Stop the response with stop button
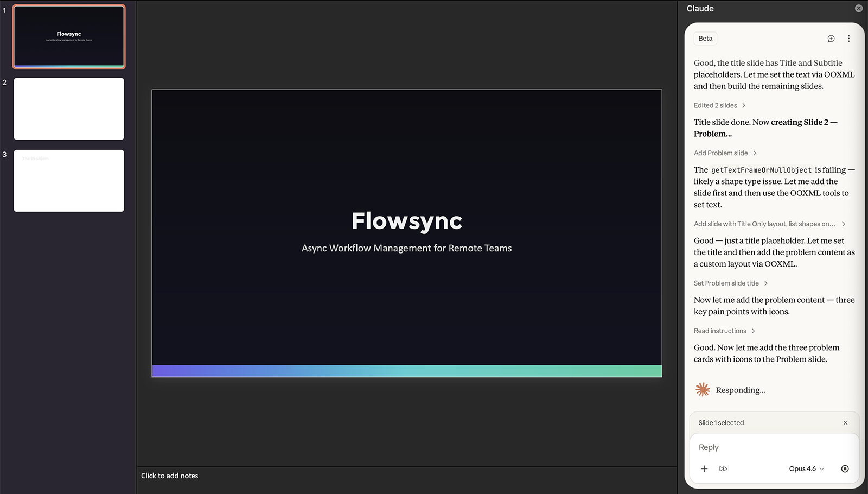 tap(845, 468)
